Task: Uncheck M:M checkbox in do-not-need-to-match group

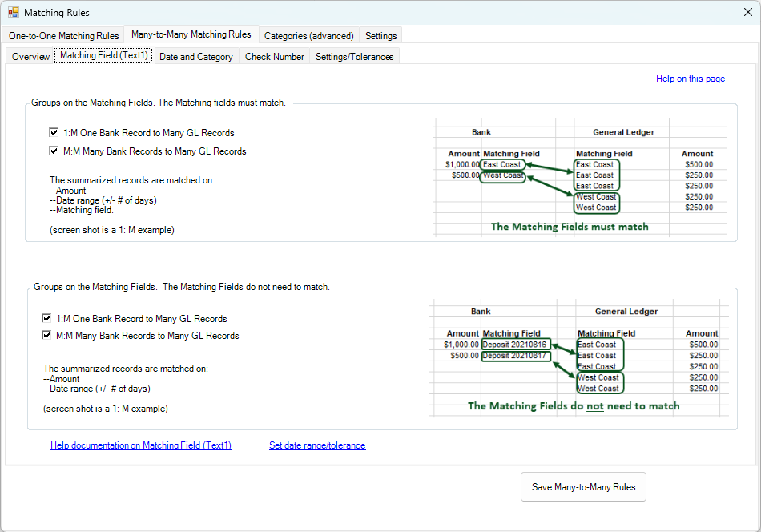Action: 47,336
